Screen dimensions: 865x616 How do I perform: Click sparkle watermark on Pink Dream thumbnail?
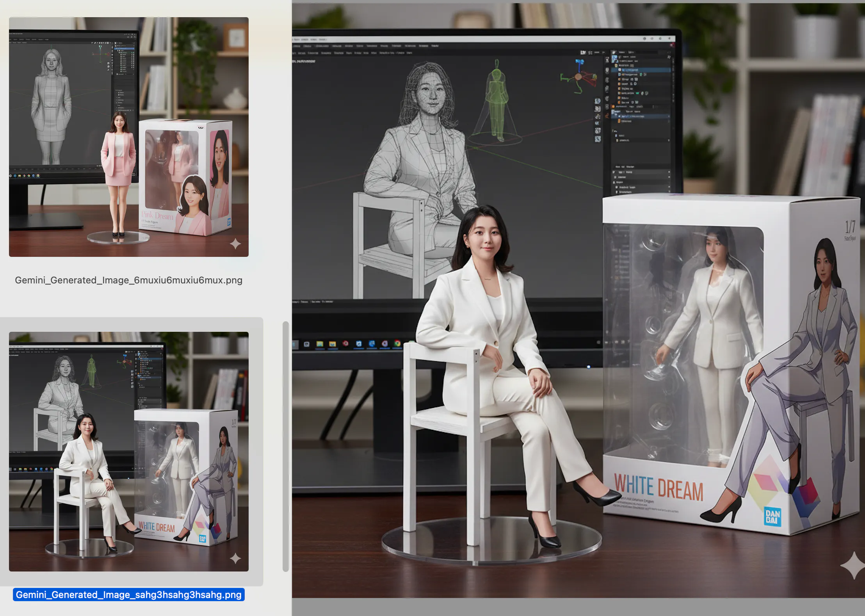(x=235, y=244)
